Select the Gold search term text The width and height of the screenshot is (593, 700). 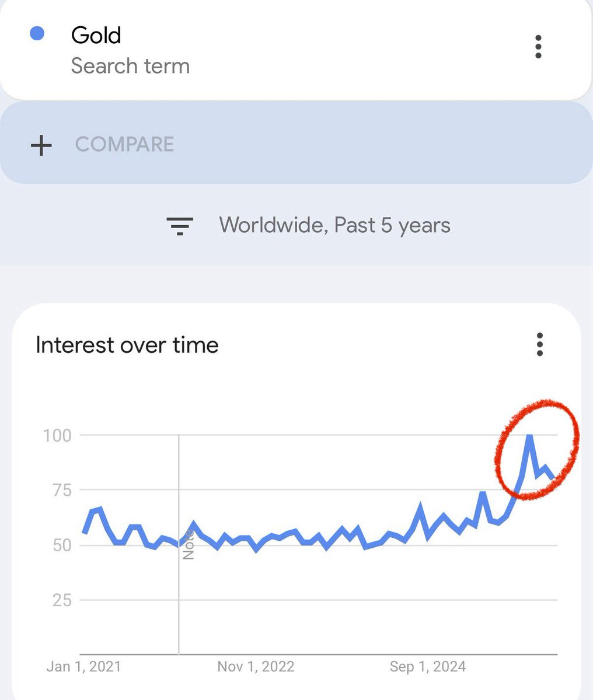[96, 35]
